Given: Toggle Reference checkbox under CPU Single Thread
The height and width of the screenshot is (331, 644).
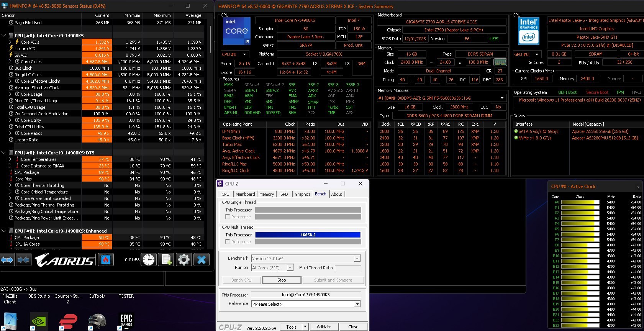Looking at the screenshot, I should [x=228, y=217].
